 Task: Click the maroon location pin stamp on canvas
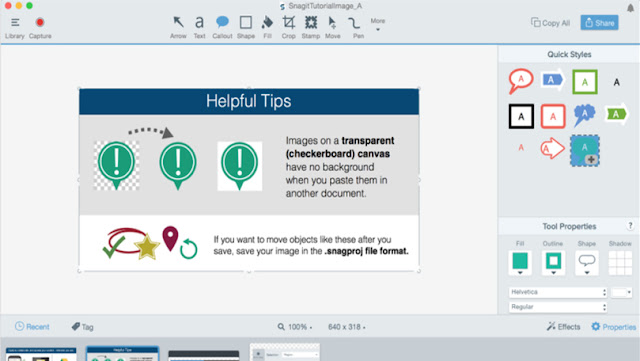point(170,238)
